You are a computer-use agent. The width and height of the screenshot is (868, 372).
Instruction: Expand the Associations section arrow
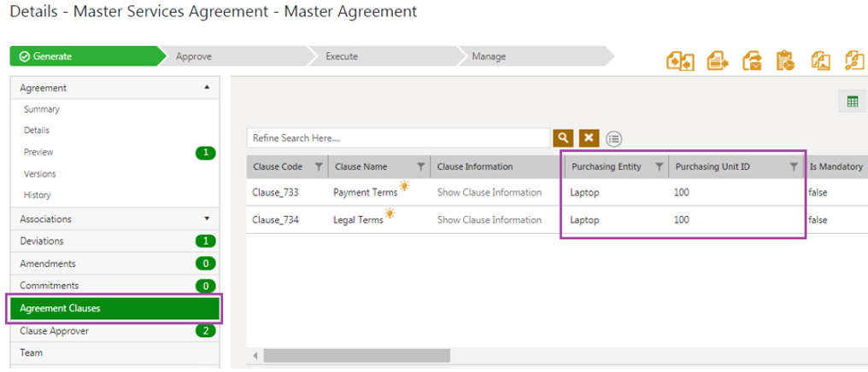(206, 219)
